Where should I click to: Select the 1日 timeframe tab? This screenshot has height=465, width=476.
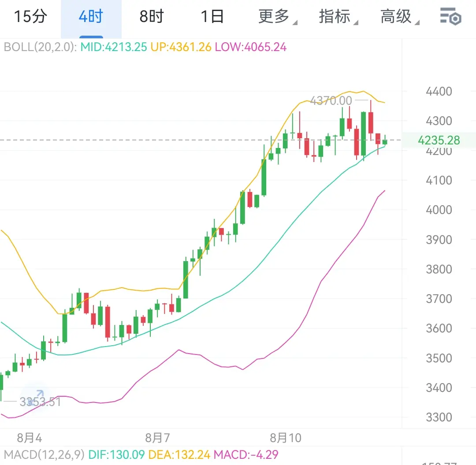coord(212,16)
